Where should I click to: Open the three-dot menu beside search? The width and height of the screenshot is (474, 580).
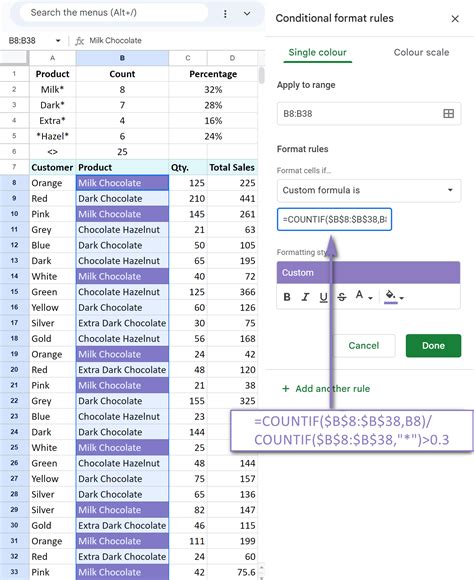225,14
